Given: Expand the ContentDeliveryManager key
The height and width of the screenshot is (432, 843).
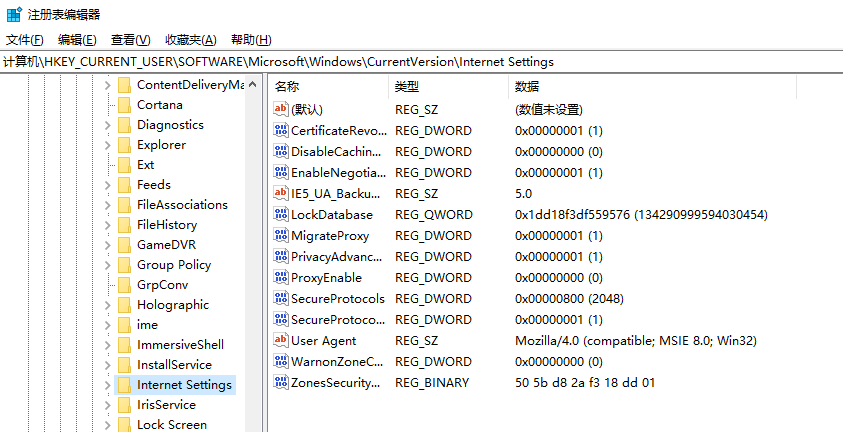Looking at the screenshot, I should 108,85.
